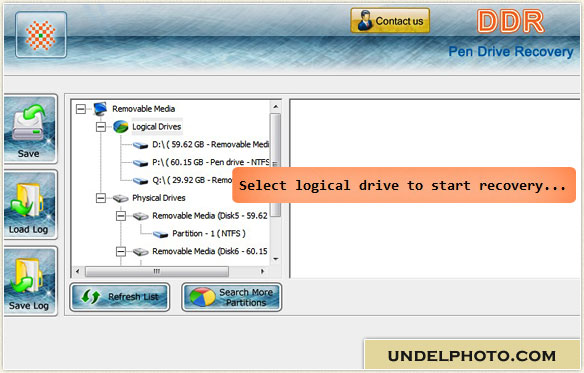Click the Disk5 removable media icon
Image resolution: width=584 pixels, height=373 pixels.
[x=140, y=216]
